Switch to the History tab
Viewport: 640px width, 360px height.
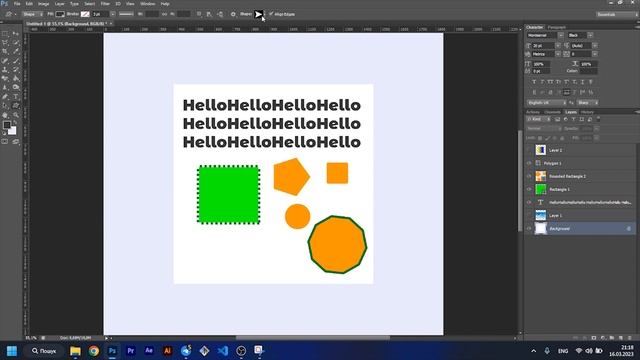pos(587,112)
